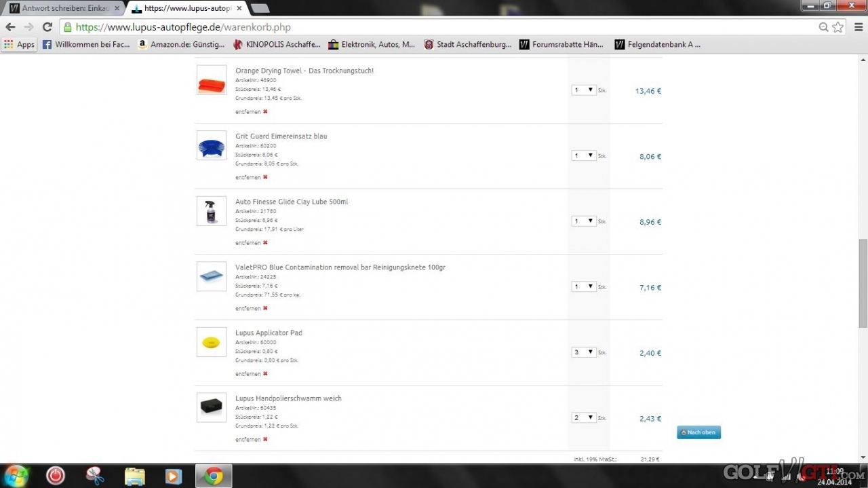Click the Clay Lube spray bottle thumbnail

click(x=212, y=211)
